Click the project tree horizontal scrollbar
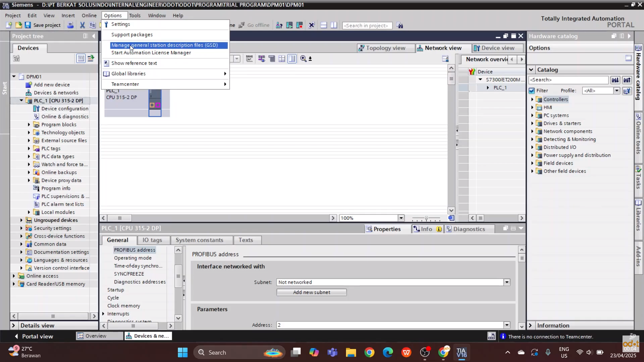 (x=53, y=316)
